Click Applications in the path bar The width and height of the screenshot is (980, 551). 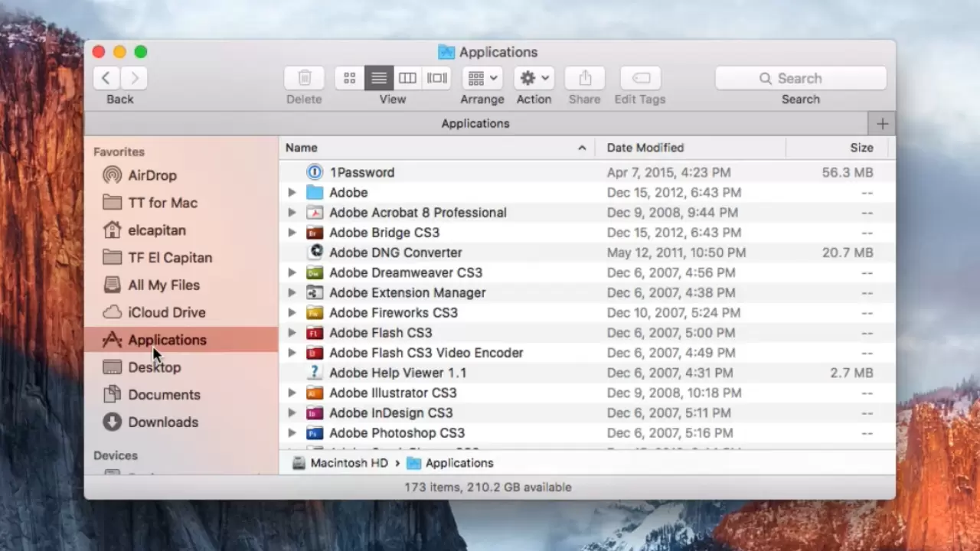pos(450,463)
